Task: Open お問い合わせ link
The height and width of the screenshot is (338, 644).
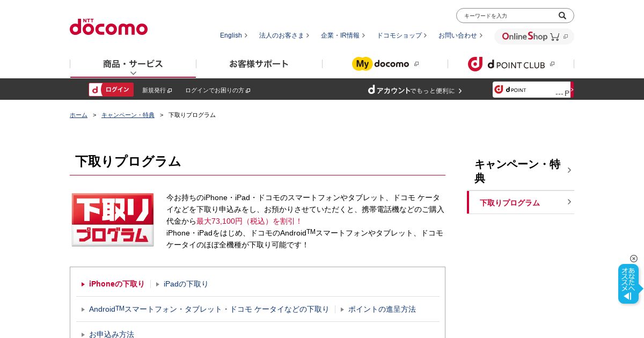Action: 460,35
